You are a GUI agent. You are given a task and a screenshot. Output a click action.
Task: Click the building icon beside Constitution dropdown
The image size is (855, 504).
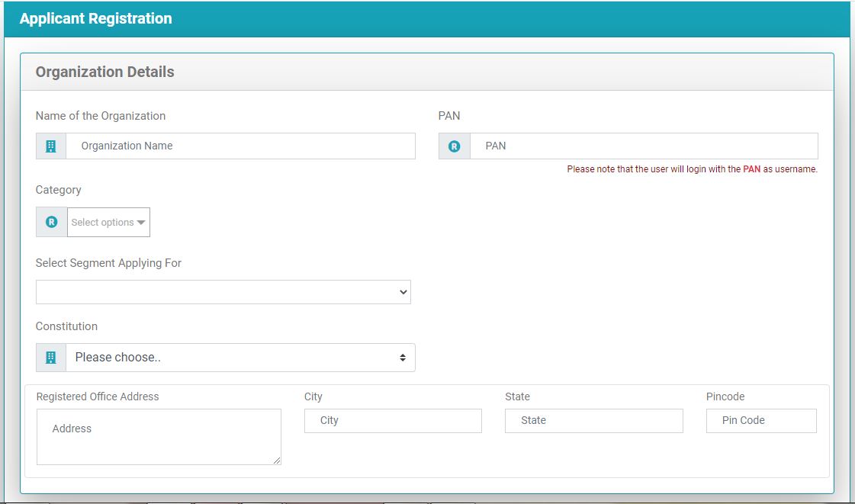click(x=51, y=358)
